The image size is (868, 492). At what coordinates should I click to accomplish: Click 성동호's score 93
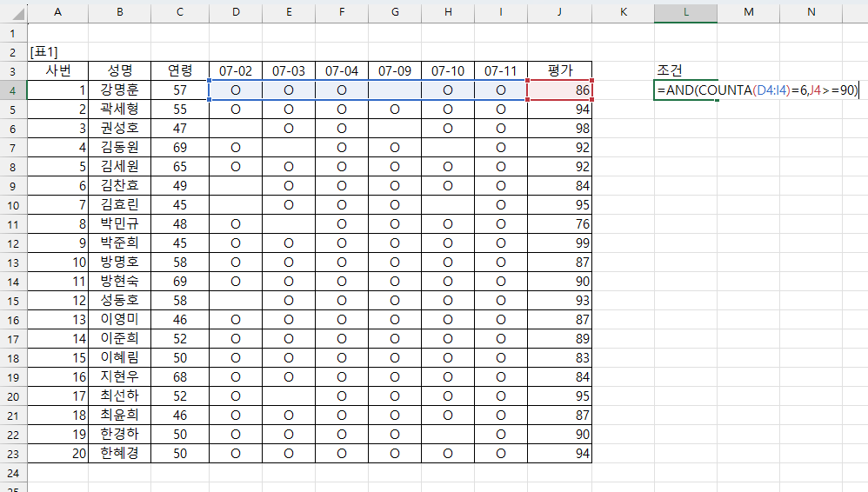click(559, 301)
